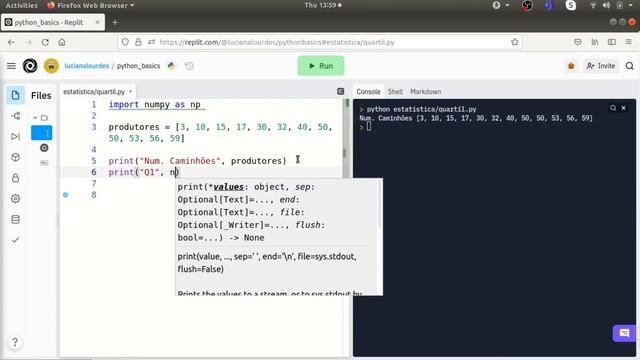640x360 pixels.
Task: Open the accessibility indicator dropdown in top bar
Action: (500, 5)
